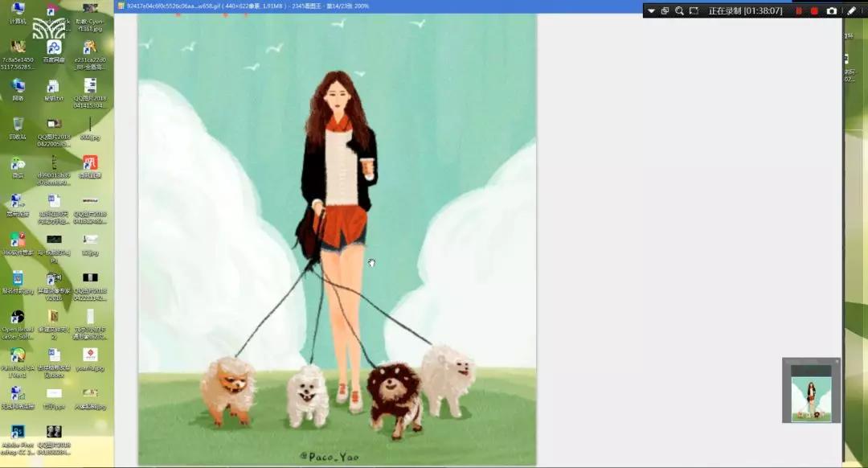Open the red-icon desktop shortcut beside d99001b39
The width and height of the screenshot is (868, 468).
click(90, 167)
